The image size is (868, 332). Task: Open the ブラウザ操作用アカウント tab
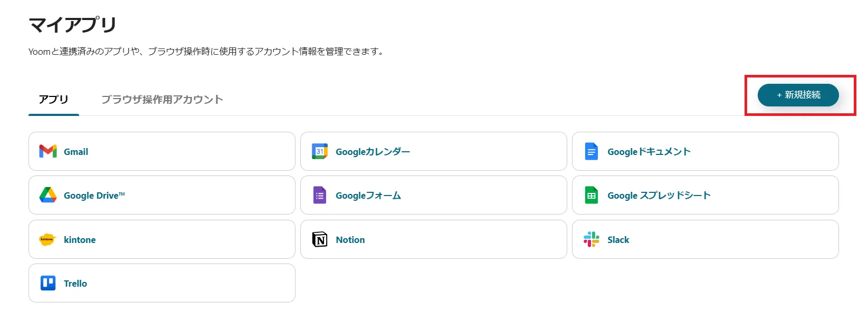point(162,100)
